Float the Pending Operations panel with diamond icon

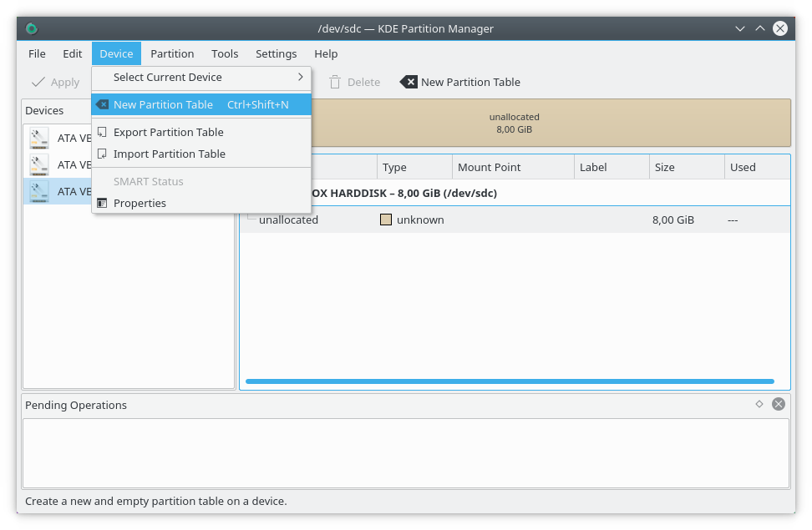759,404
